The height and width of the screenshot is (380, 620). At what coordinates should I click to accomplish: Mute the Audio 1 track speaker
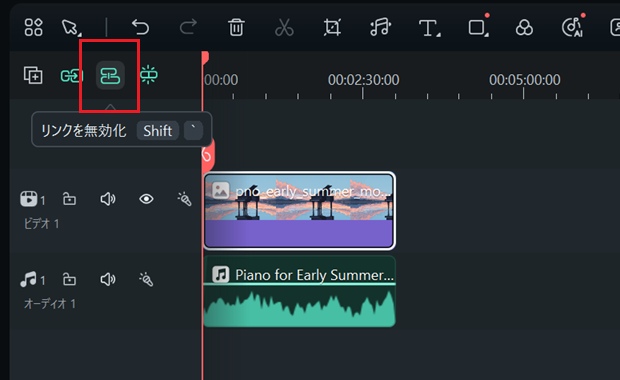pyautogui.click(x=108, y=280)
